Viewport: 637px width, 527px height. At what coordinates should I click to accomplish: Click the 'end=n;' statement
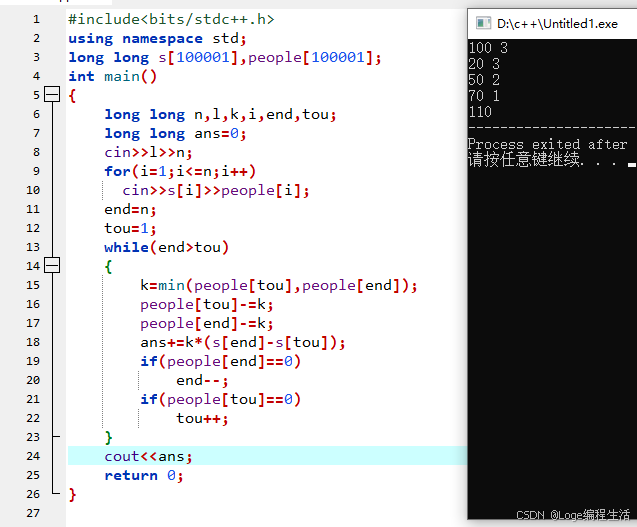130,209
